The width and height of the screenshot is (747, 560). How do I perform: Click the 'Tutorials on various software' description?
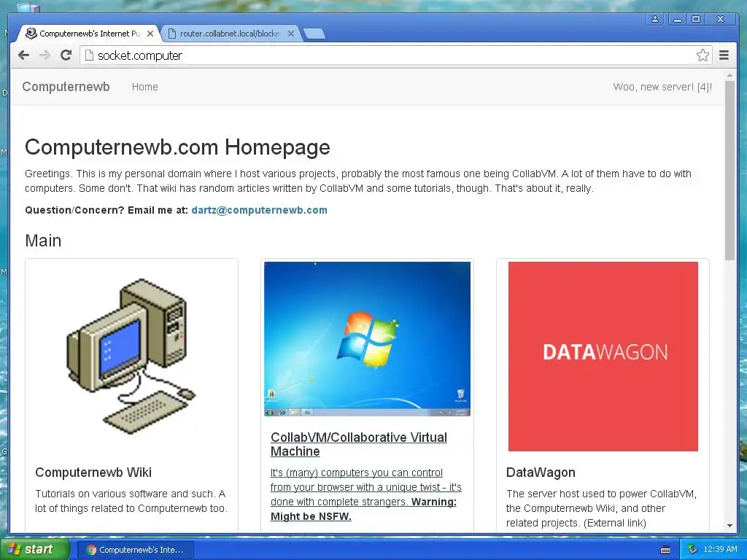pos(131,501)
